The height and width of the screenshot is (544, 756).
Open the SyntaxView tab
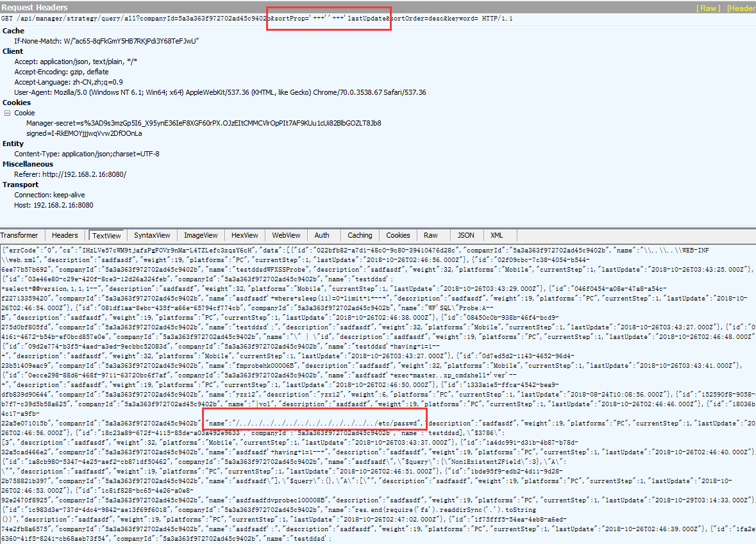coord(152,235)
